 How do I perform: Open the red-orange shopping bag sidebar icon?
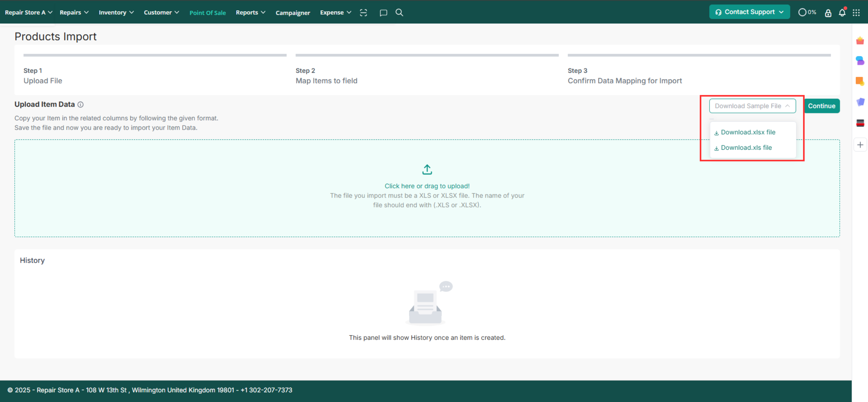860,41
